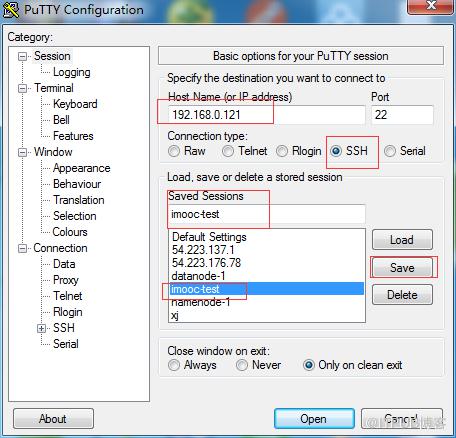Viewport: 456px width, 438px height.
Task: Click the Load button
Action: 402,240
